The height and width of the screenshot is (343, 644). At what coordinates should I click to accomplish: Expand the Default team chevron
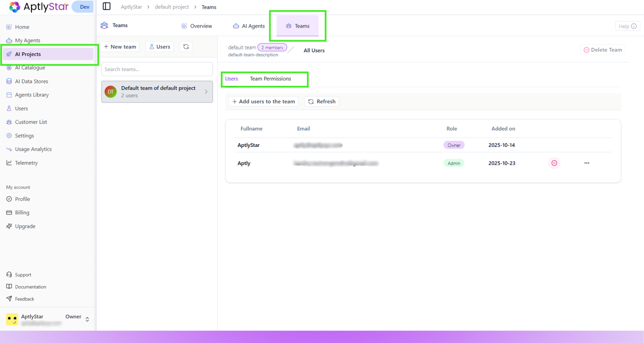pyautogui.click(x=206, y=92)
